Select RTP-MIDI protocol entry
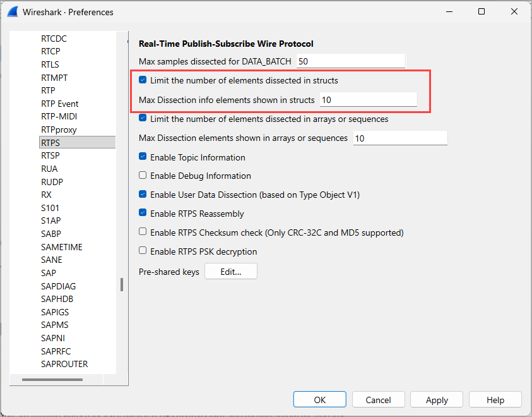Image resolution: width=532 pixels, height=417 pixels. click(59, 116)
